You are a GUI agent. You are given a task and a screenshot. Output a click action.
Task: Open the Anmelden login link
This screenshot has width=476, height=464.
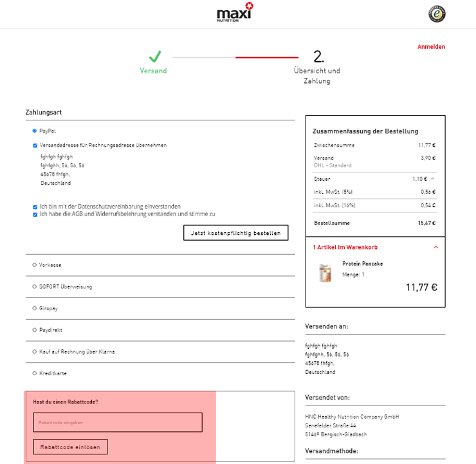[x=431, y=47]
